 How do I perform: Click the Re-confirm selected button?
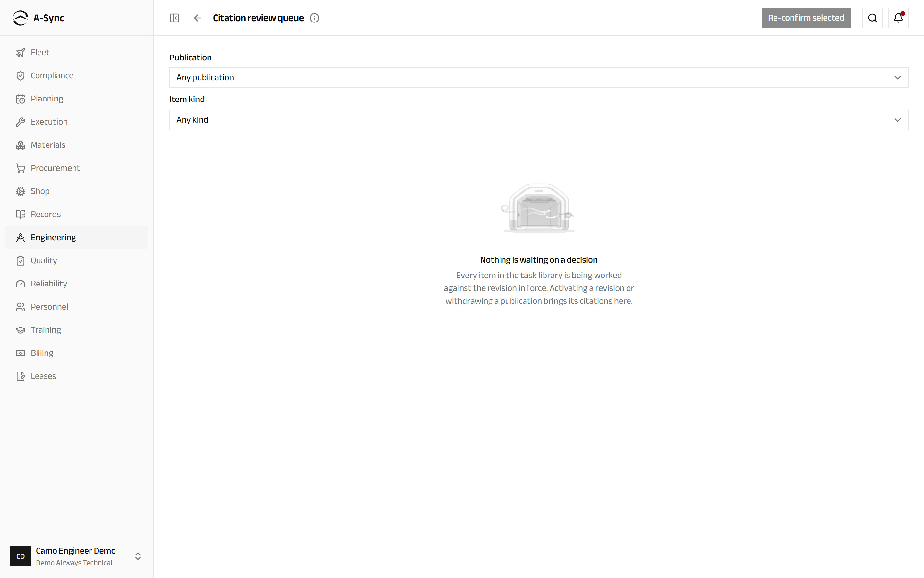pyautogui.click(x=806, y=18)
